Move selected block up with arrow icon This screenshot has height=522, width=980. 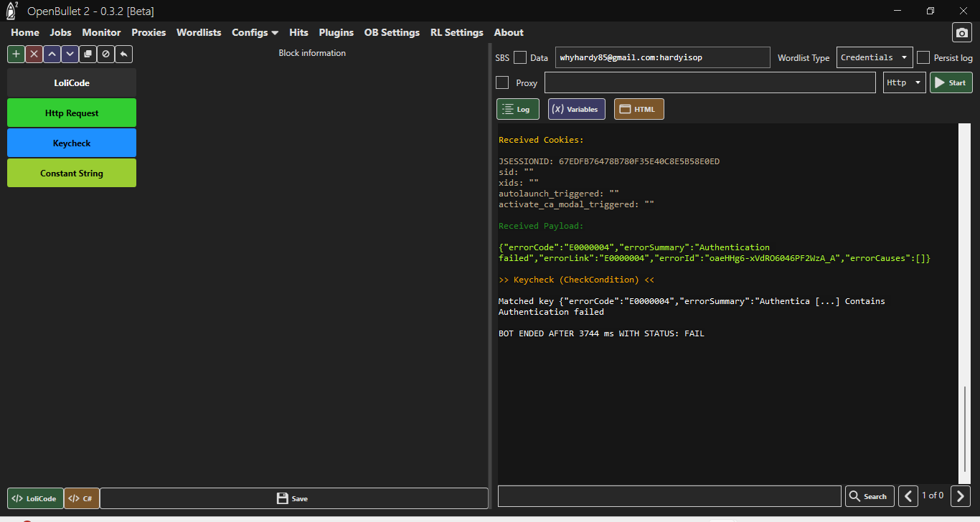pyautogui.click(x=52, y=54)
